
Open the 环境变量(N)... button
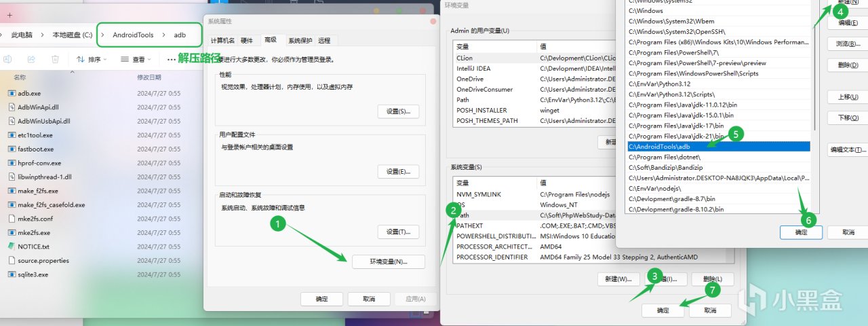[x=389, y=261]
